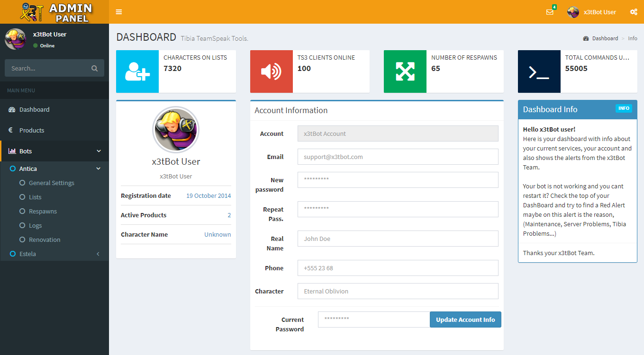644x355 pixels.
Task: Click the INFO badge on Dashboard Info
Action: 624,108
